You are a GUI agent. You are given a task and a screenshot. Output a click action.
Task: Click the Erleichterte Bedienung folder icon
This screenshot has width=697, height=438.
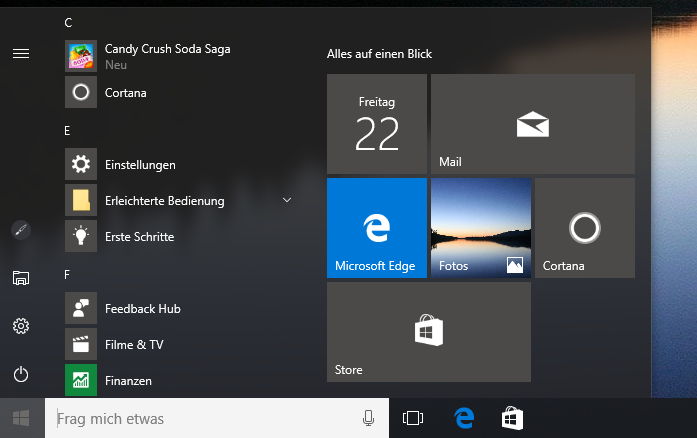point(81,200)
